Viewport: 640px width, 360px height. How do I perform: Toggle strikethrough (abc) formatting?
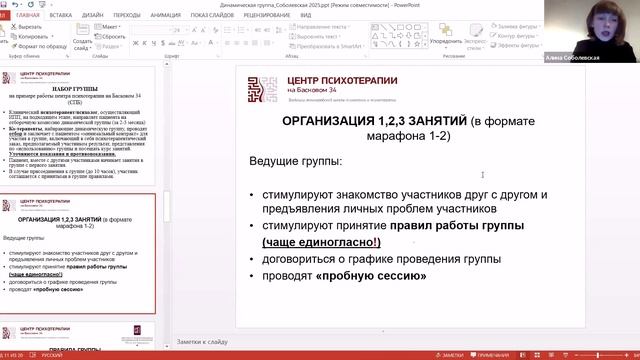pos(172,43)
